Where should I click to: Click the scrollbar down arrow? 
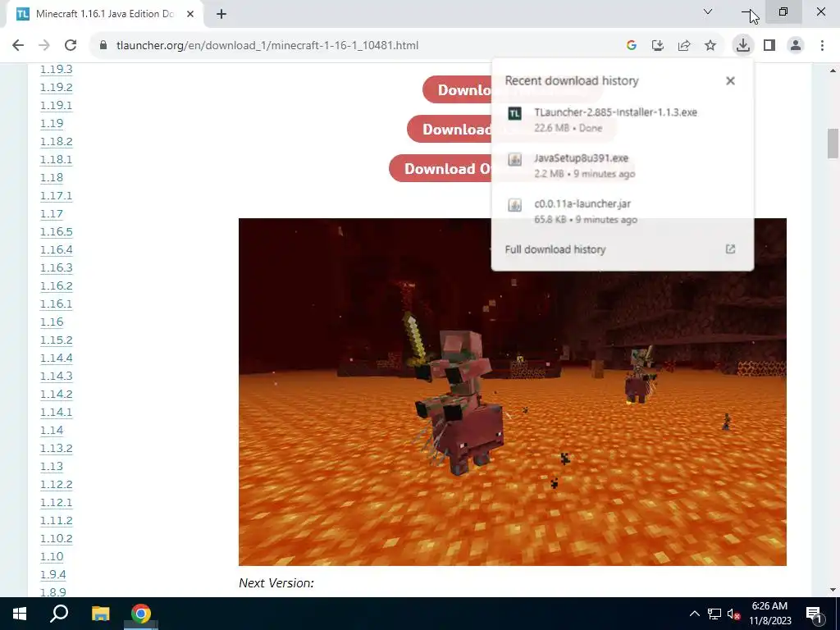click(x=833, y=590)
